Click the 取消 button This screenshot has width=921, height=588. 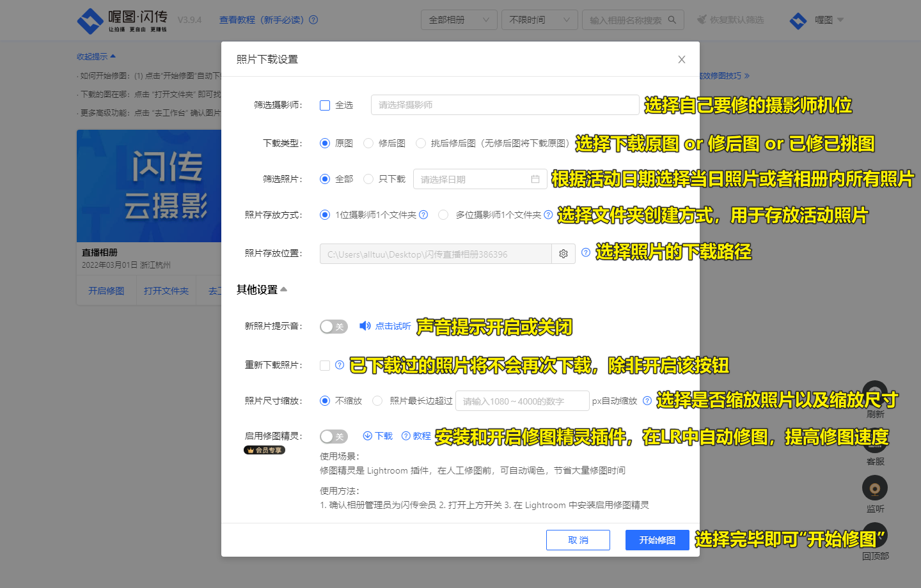coord(578,540)
